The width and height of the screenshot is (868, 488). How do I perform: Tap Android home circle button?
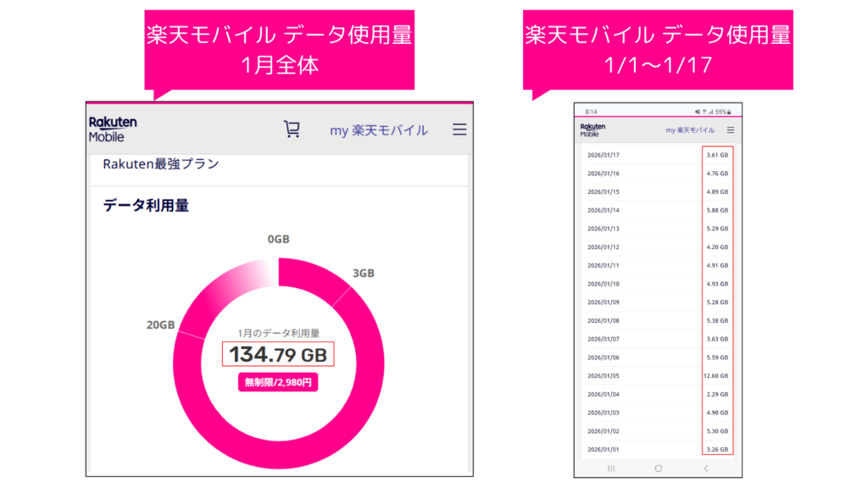pos(659,468)
